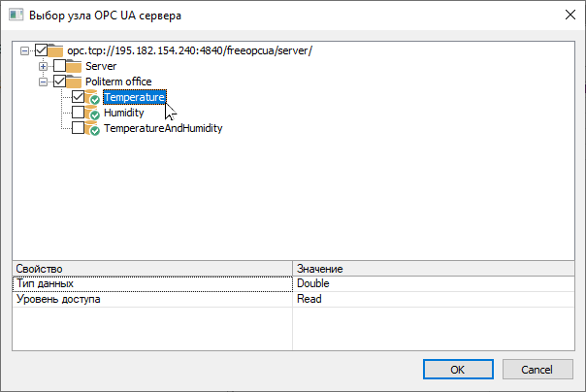Uncheck the Politerm office checkbox

point(59,82)
